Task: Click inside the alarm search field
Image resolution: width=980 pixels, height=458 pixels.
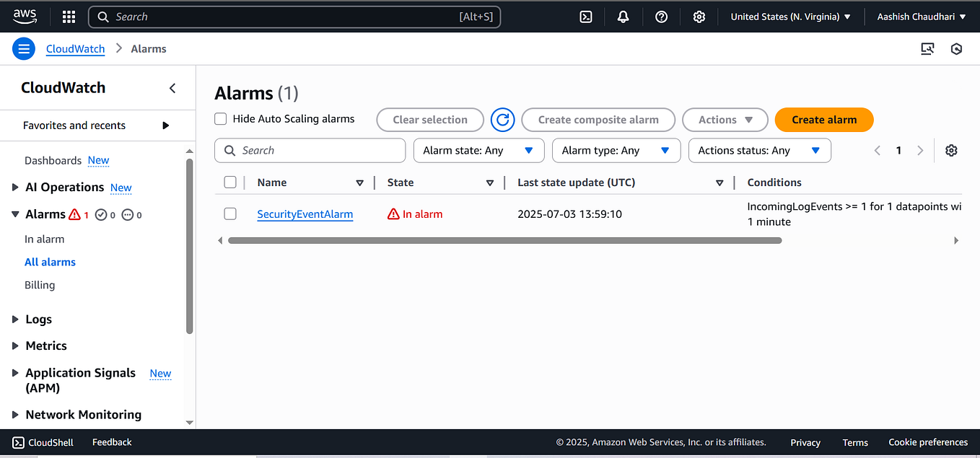Action: point(310,150)
